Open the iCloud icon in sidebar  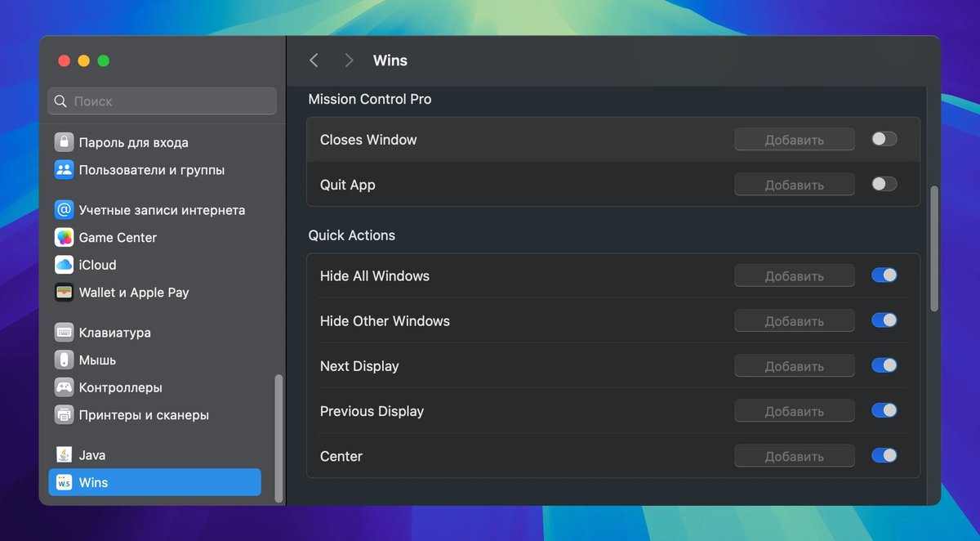coord(65,265)
